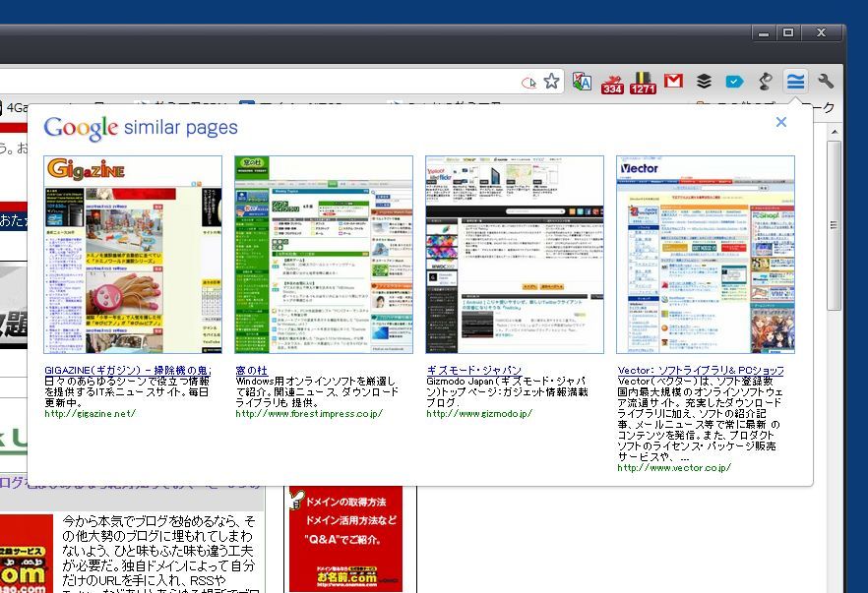Open the extension showing badge 1271
Viewport: 868px width, 593px height.
[x=643, y=83]
